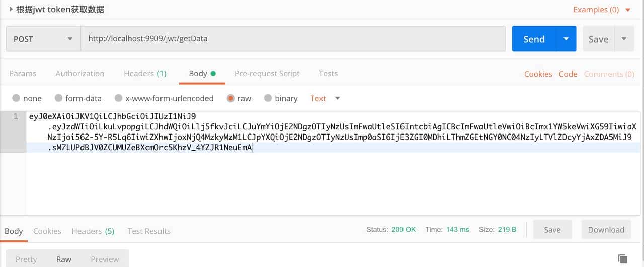Screen dimensions: 644x267
Task: Open the request Headers (1) tab
Action: tap(145, 74)
